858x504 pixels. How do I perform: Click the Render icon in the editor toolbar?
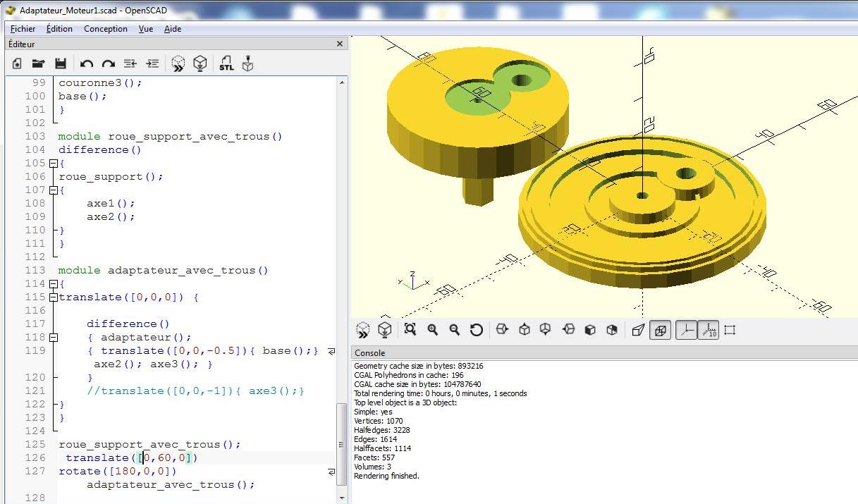[x=200, y=64]
